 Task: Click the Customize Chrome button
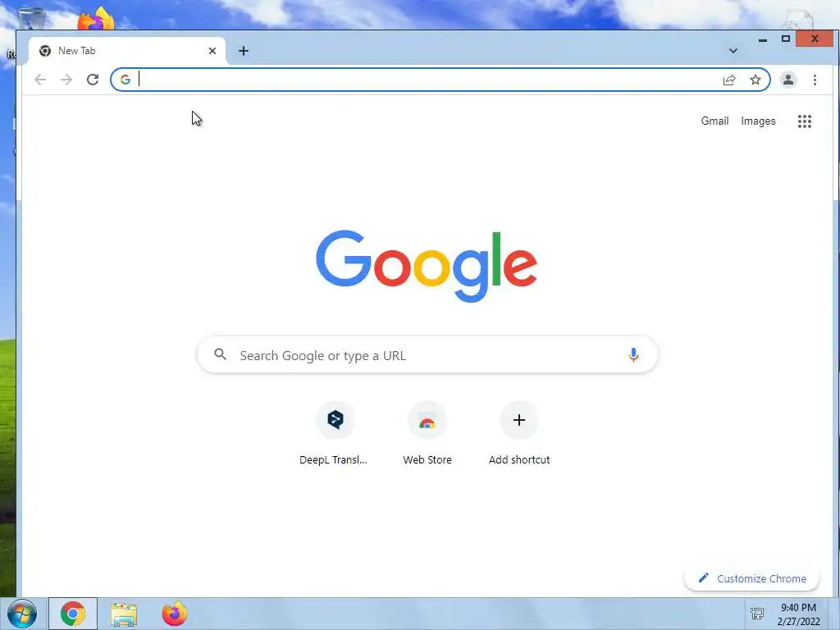(751, 578)
